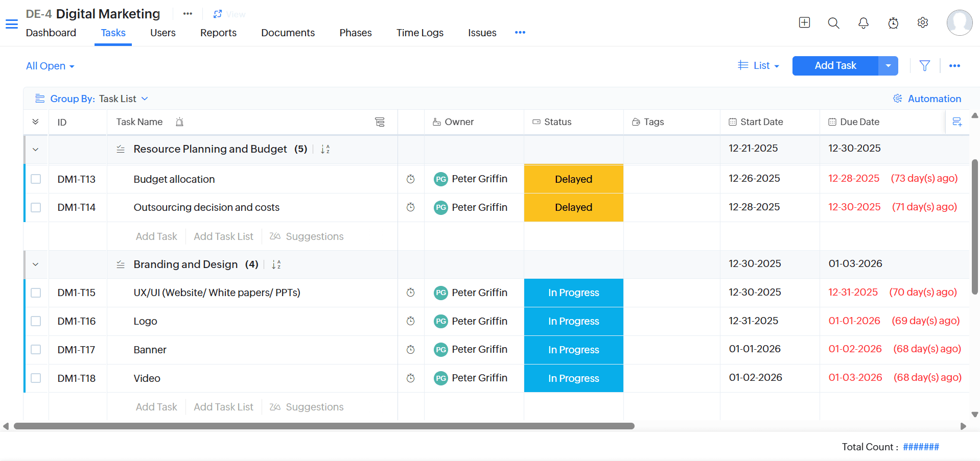Open the filter funnel icon
Image resolution: width=980 pixels, height=461 pixels.
pos(925,65)
